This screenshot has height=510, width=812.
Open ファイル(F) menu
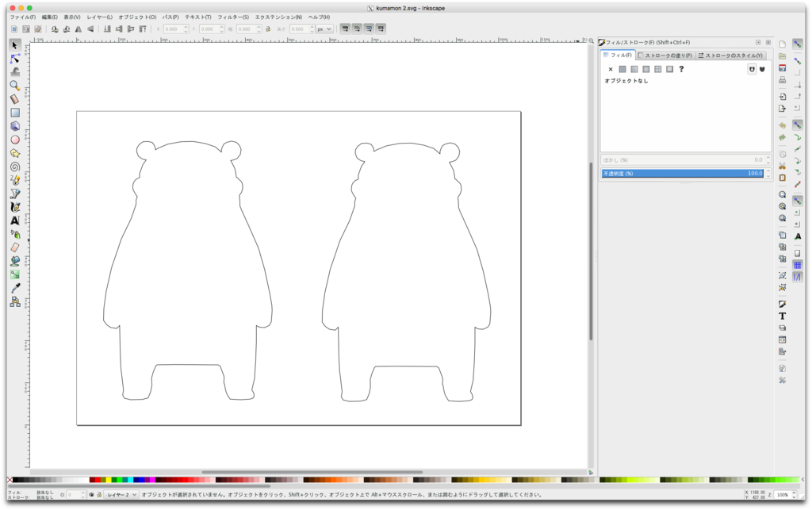click(x=23, y=17)
